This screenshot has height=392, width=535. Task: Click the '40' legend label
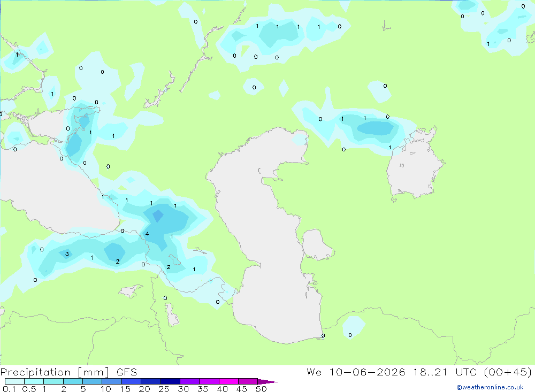tap(222, 389)
